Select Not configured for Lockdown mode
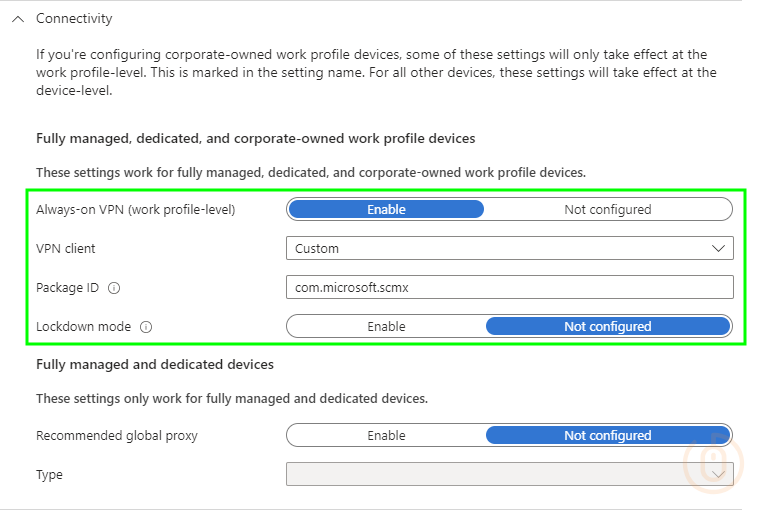Viewport: 765px width, 515px height. 607,327
